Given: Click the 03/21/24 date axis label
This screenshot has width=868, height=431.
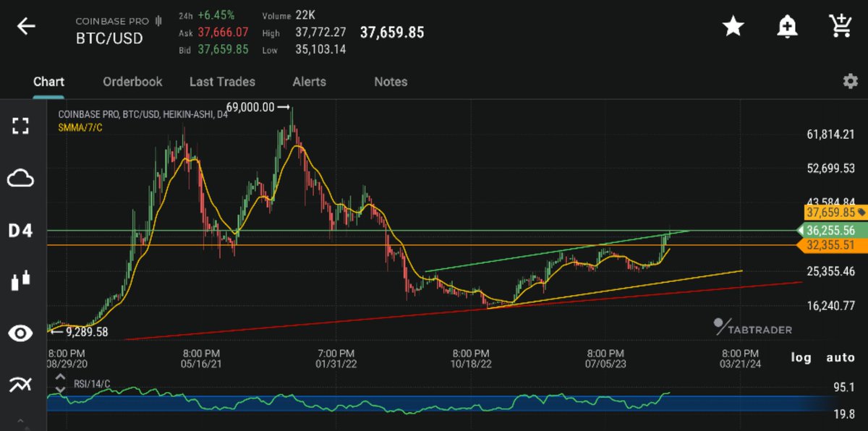Looking at the screenshot, I should [x=740, y=364].
